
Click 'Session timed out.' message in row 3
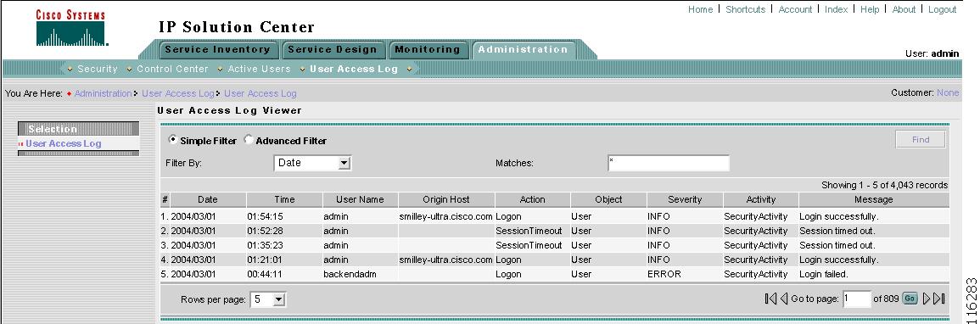coord(837,245)
